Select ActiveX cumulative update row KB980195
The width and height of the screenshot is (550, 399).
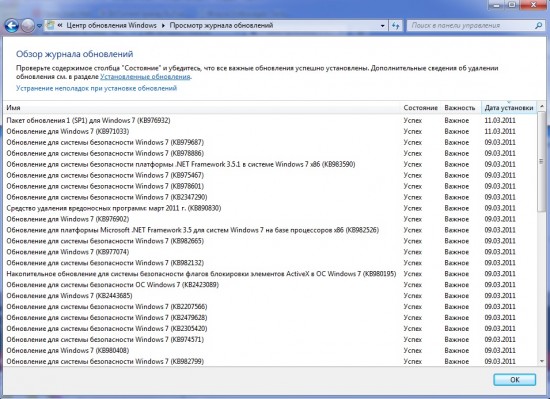point(270,274)
